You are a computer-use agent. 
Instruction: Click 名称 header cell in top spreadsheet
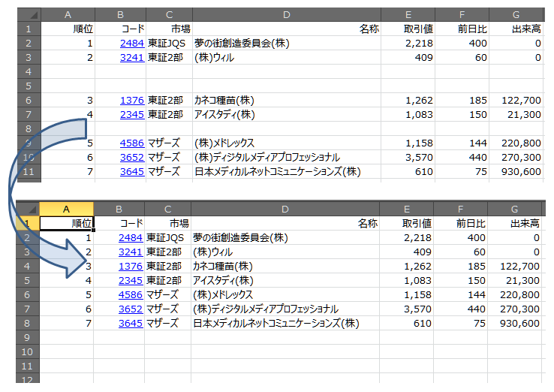coord(287,29)
